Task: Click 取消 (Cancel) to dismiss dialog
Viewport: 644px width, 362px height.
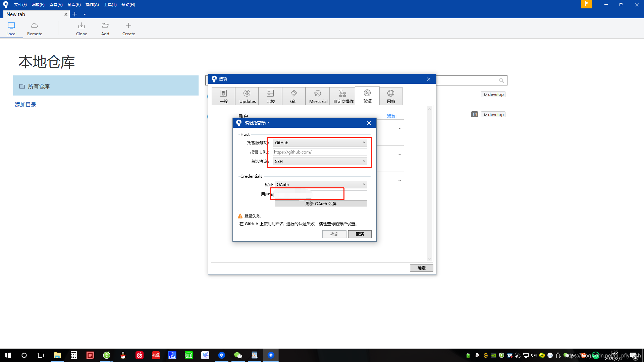Action: (360, 234)
